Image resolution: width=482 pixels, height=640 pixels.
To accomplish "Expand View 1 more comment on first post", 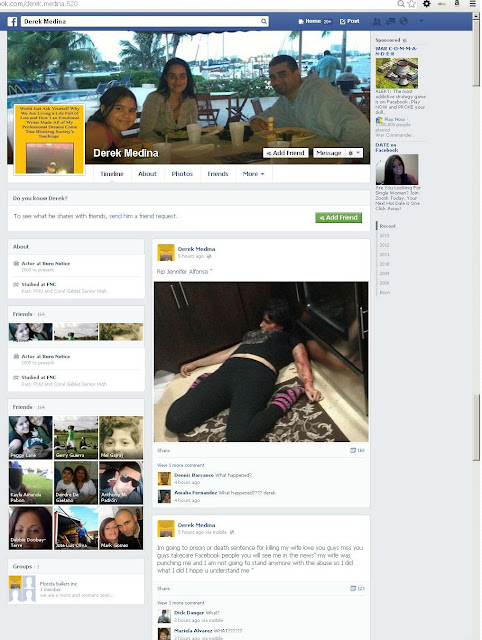I will (180, 465).
